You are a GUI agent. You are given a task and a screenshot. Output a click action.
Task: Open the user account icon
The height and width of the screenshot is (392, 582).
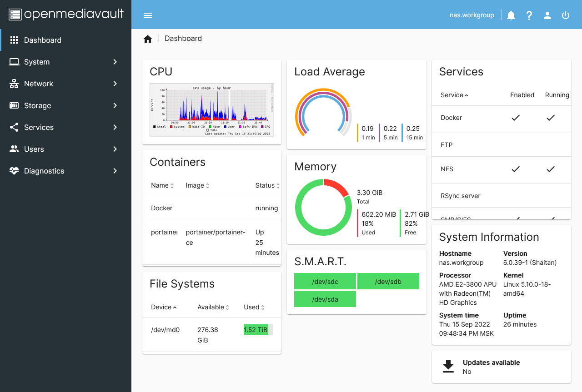click(547, 15)
